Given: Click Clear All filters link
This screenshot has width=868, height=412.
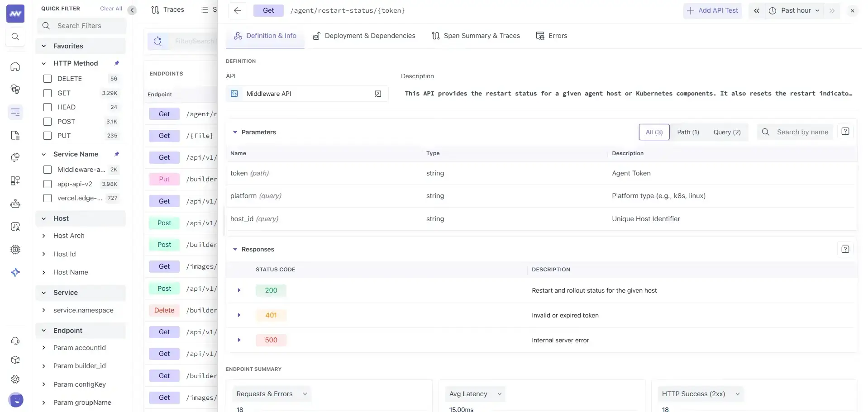Looking at the screenshot, I should tap(111, 9).
